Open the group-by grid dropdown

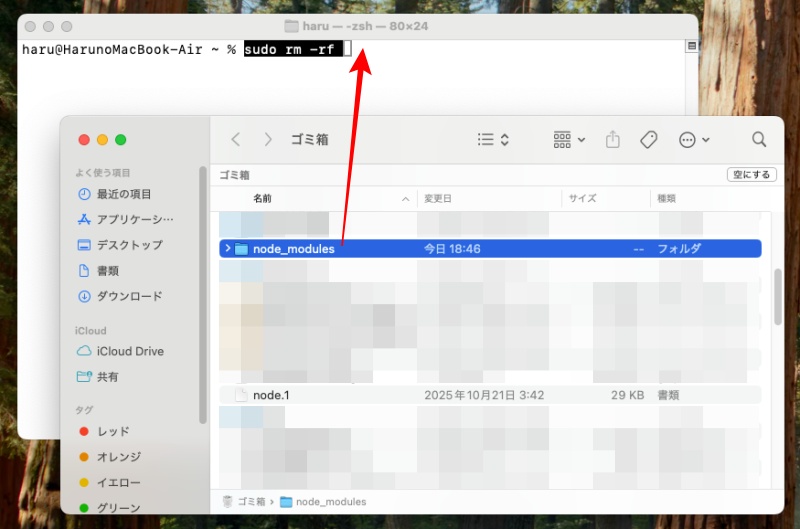pos(569,140)
